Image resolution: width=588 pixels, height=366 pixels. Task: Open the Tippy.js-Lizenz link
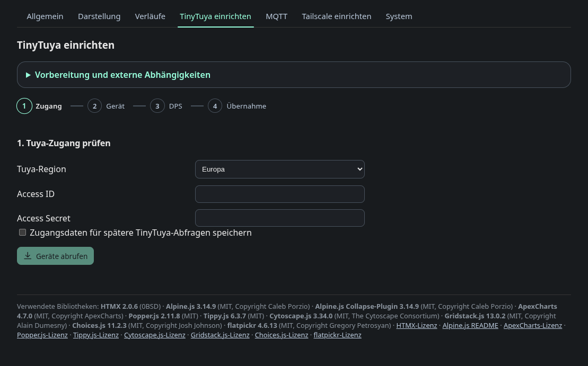click(x=96, y=335)
